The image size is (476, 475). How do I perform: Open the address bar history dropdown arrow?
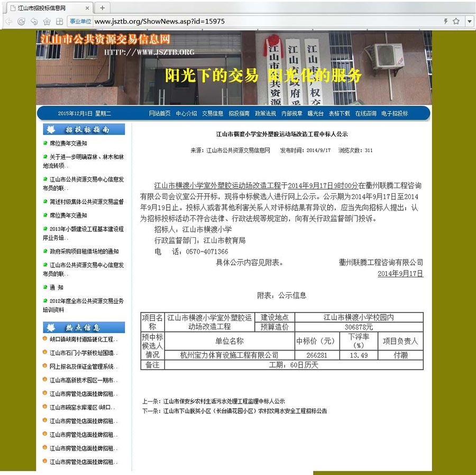click(x=469, y=22)
